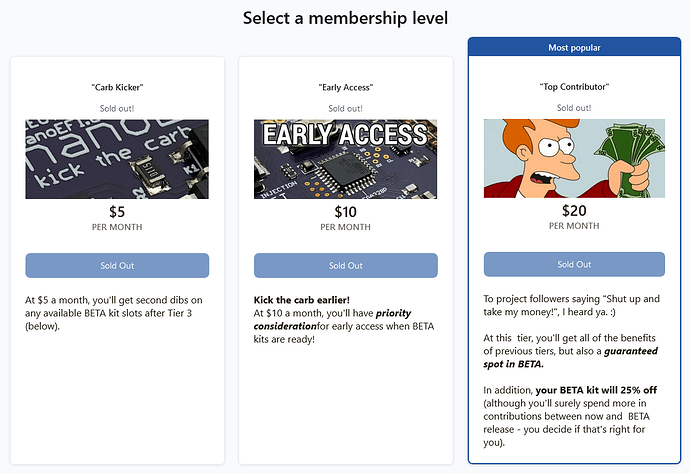
Task: Click the "Kick the carb earlier!" text
Action: point(301,300)
